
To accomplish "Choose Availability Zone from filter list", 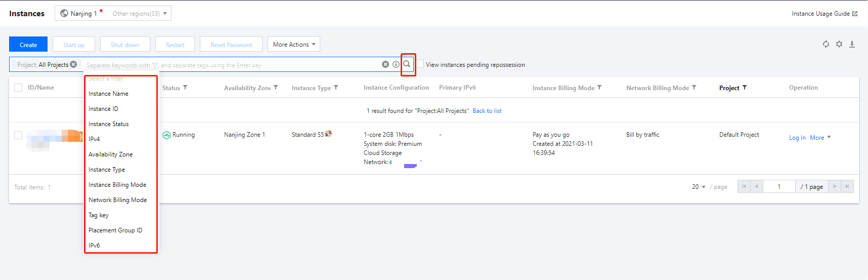I will tap(110, 154).
